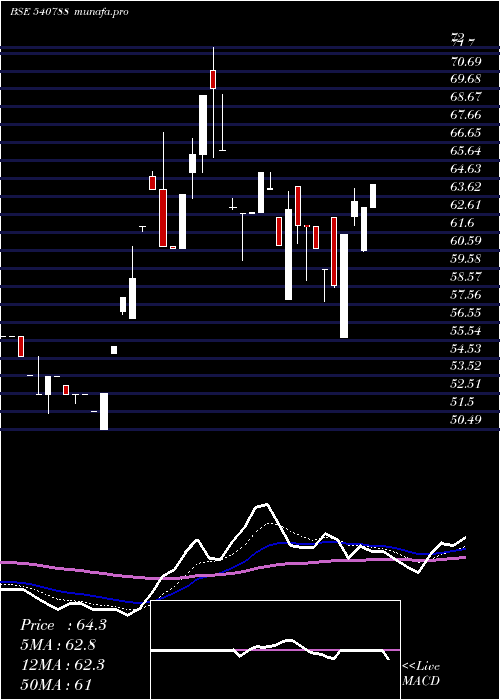Click the 54.53 price axis label
Viewport: 500px width, 700px height.
466,348
